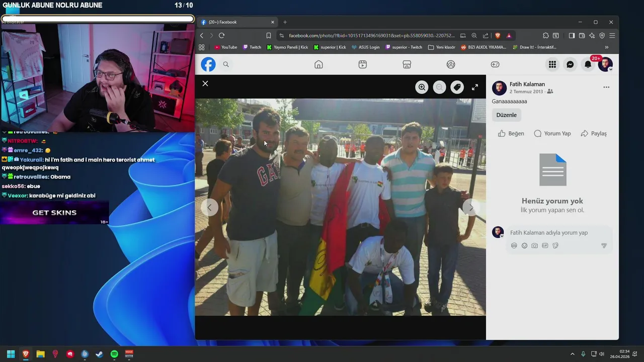
Task: Open Steam from taskbar
Action: pyautogui.click(x=99, y=354)
